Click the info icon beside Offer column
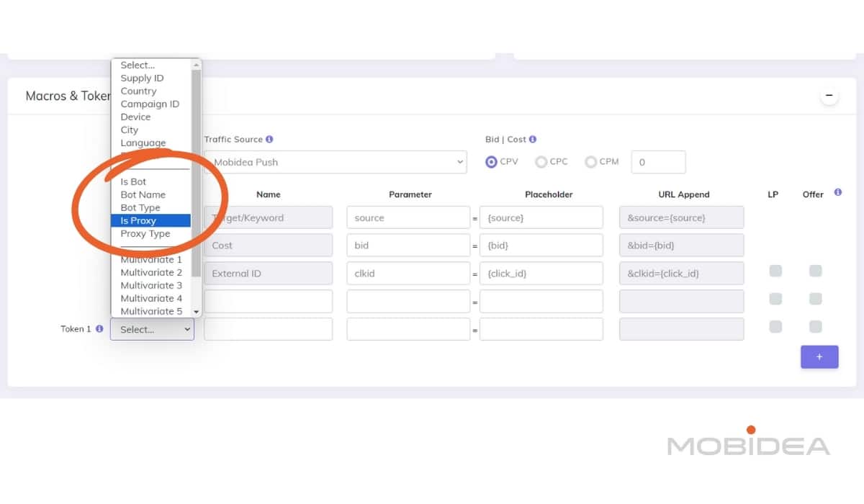The height and width of the screenshot is (504, 864). [838, 193]
